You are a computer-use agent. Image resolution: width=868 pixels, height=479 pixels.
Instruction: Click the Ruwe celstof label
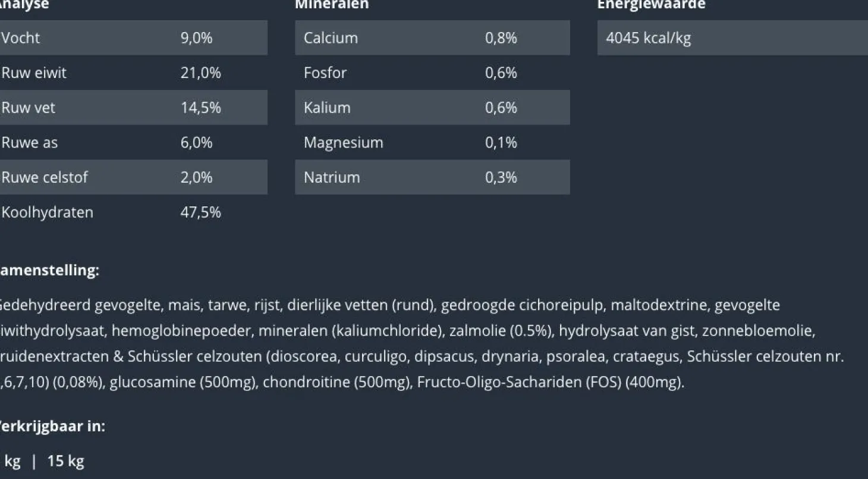45,177
